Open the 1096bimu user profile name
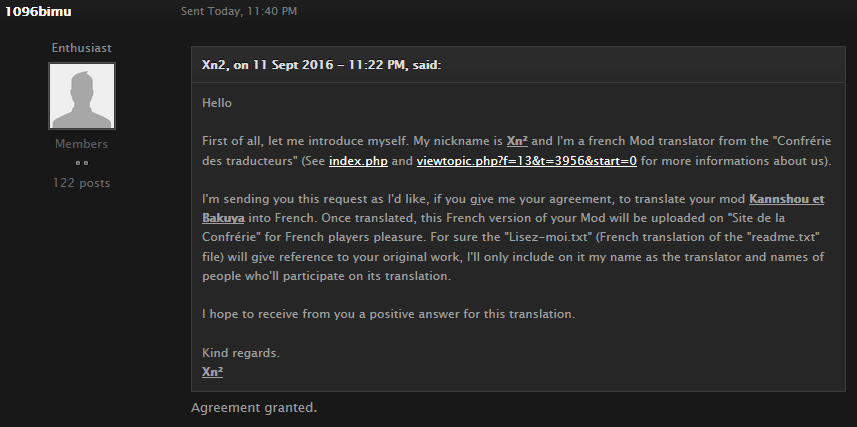Screen dimensions: 857x427 (x=38, y=11)
